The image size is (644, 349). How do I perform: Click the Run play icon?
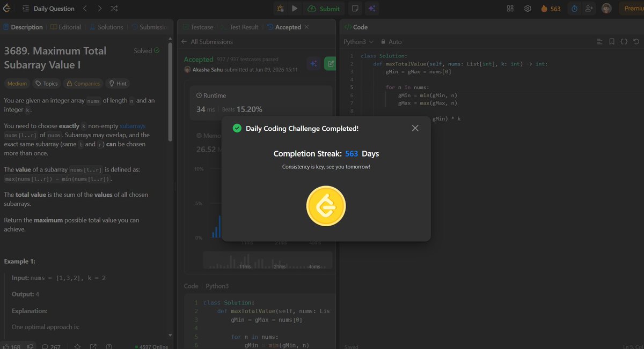coord(294,9)
